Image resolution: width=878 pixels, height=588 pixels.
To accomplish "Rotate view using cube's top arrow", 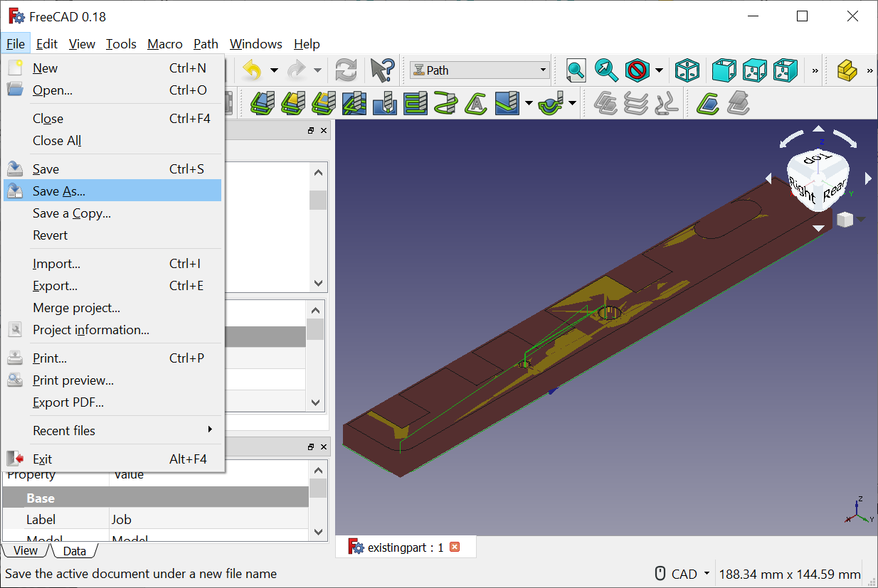I will [818, 129].
